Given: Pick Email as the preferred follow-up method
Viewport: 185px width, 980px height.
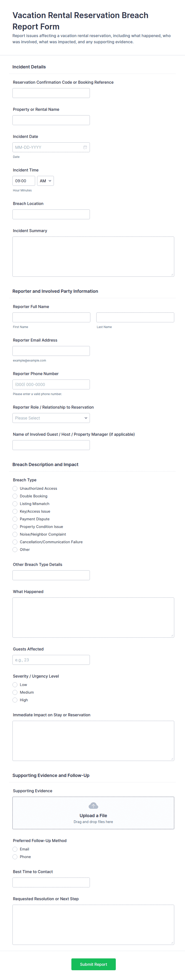Looking at the screenshot, I should 15,849.
